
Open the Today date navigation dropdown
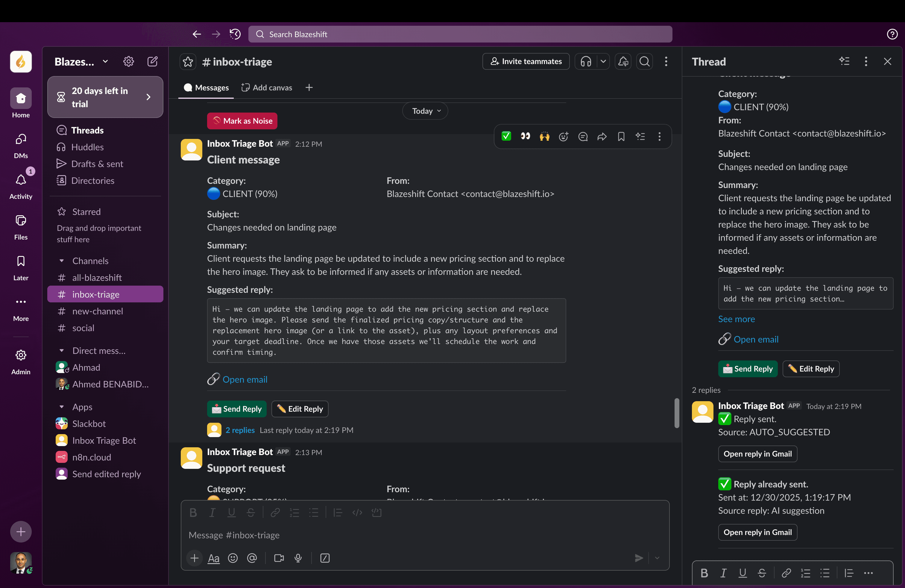[x=425, y=111]
